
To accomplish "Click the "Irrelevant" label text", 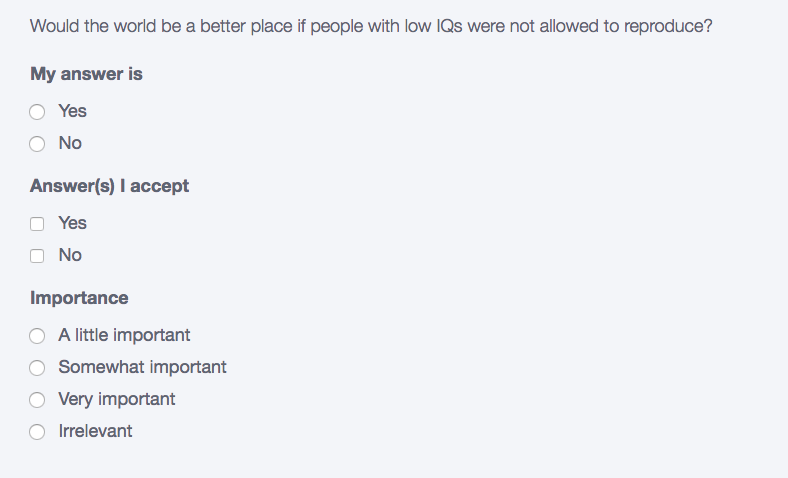I will coord(95,431).
